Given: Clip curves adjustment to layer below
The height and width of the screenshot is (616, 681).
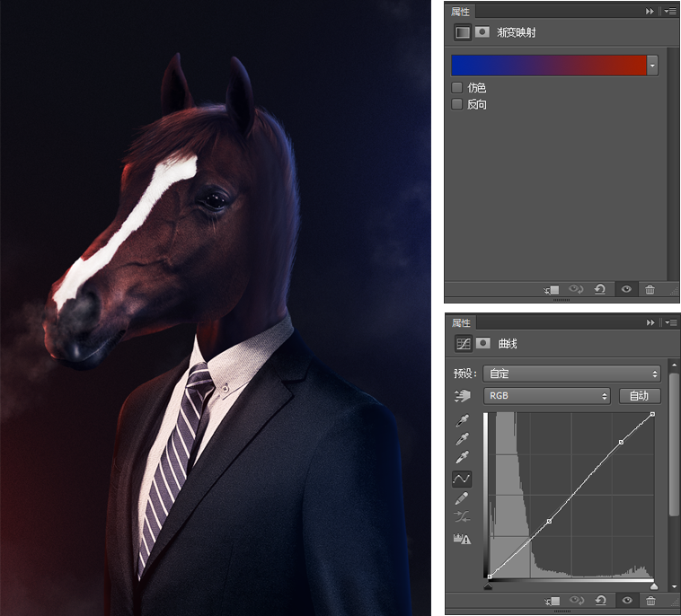Looking at the screenshot, I should [x=553, y=601].
